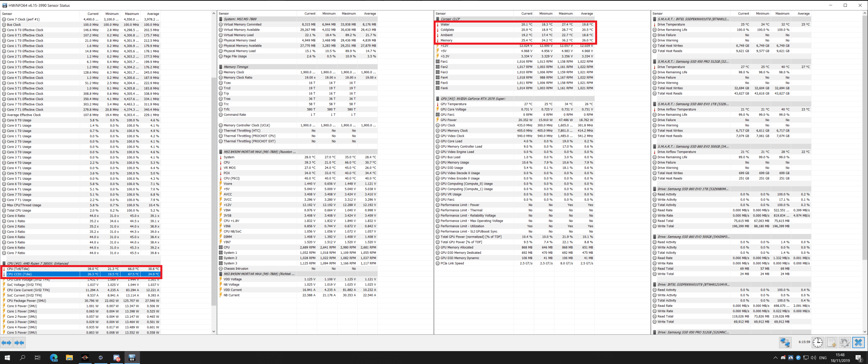Screen dimensions: 868x364
Task: Open the remote network monitoring button
Action: pyautogui.click(x=785, y=343)
